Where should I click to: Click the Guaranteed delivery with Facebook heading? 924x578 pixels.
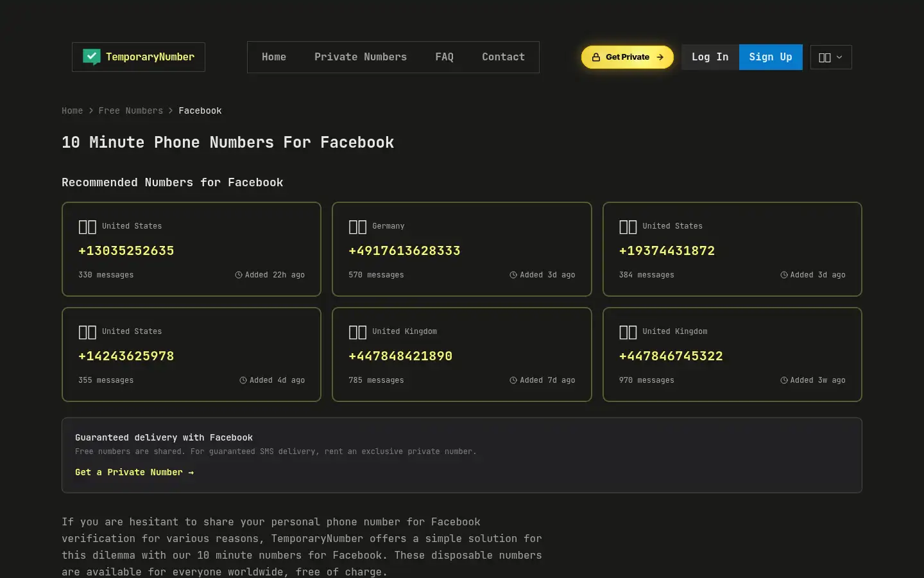164,437
